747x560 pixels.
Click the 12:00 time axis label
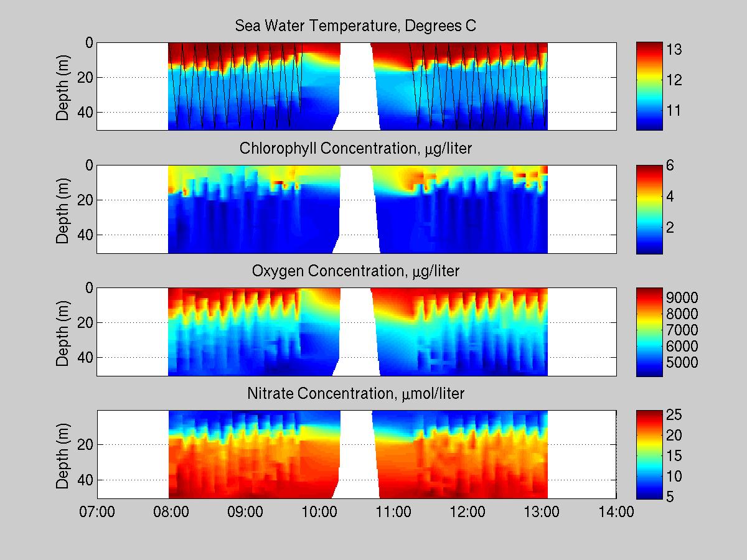(467, 512)
